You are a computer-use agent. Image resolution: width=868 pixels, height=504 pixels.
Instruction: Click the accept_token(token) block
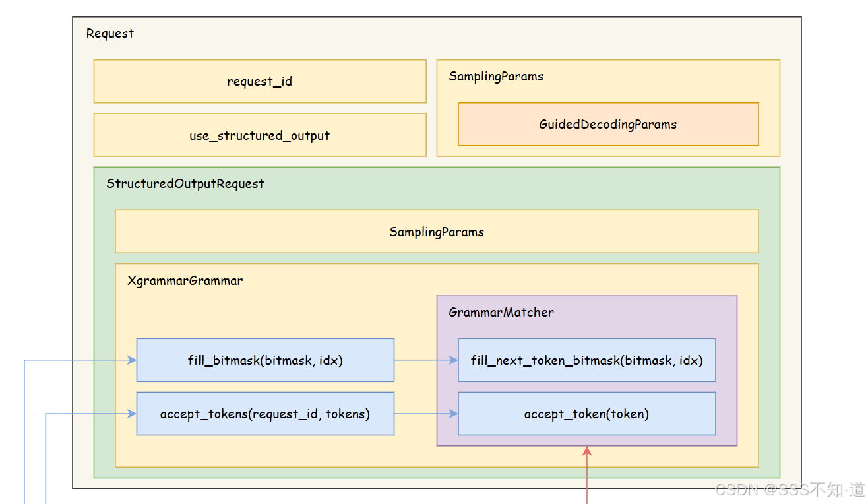pos(586,414)
